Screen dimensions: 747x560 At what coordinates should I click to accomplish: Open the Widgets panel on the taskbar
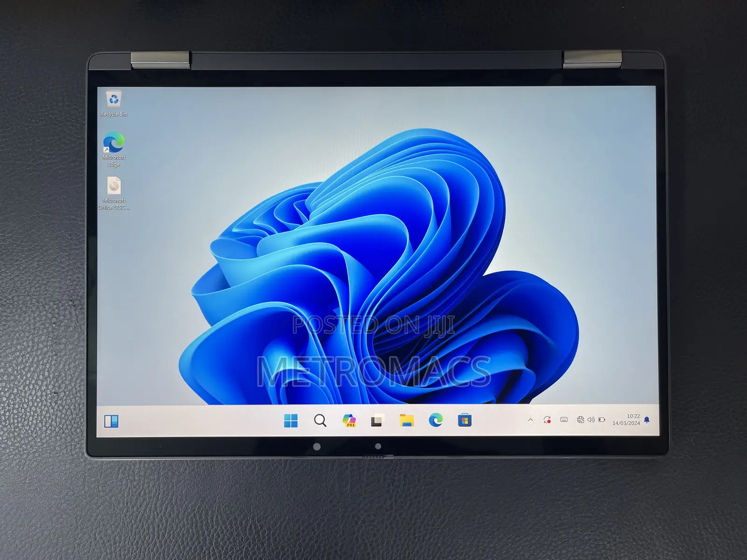click(x=111, y=421)
